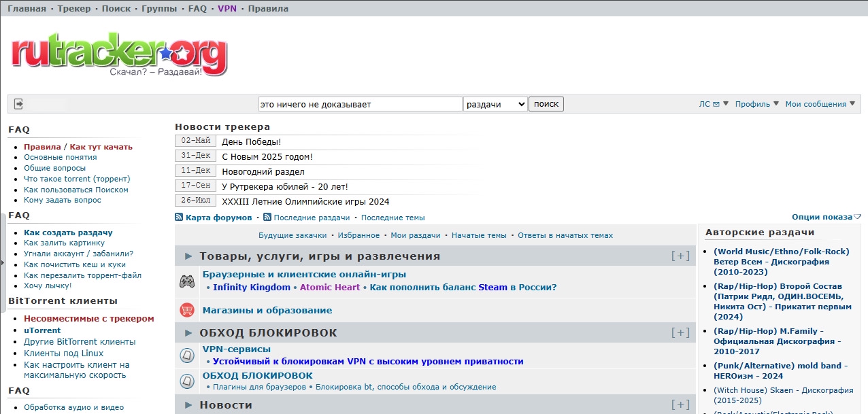Open news У Рутрекера юбилей - 20 лет!
868x414 pixels.
pos(285,186)
